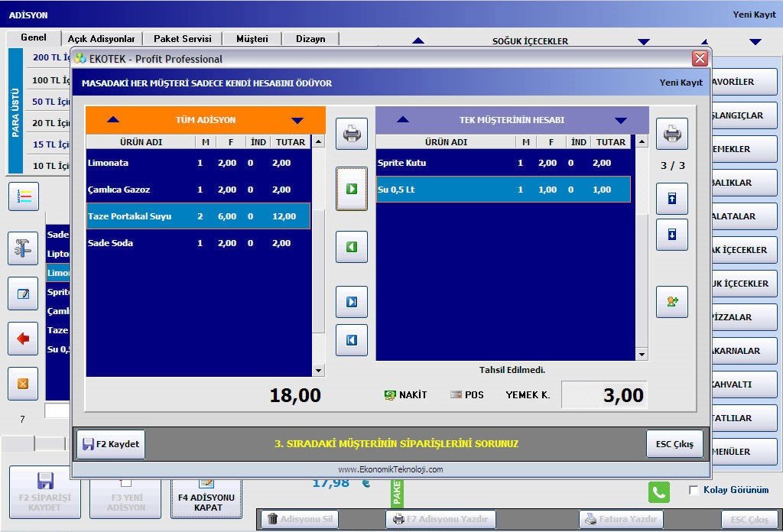The height and width of the screenshot is (532, 783).
Task: Move all items right with blue arrow
Action: click(352, 302)
